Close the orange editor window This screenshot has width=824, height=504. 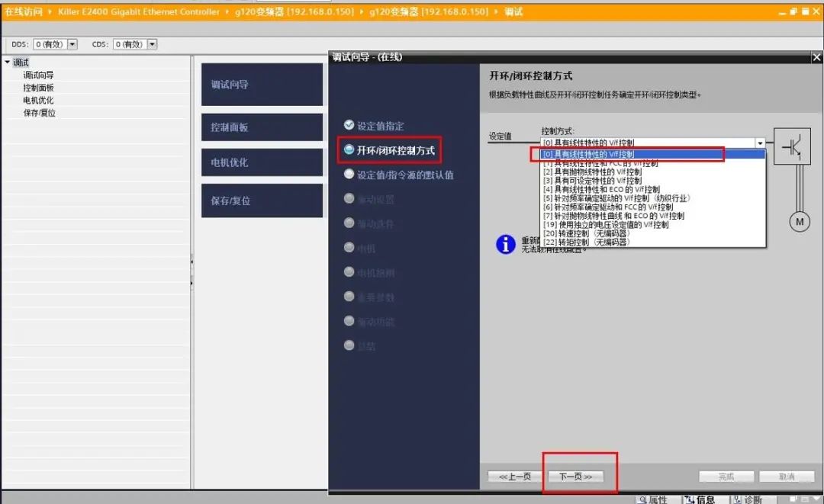tap(816, 11)
